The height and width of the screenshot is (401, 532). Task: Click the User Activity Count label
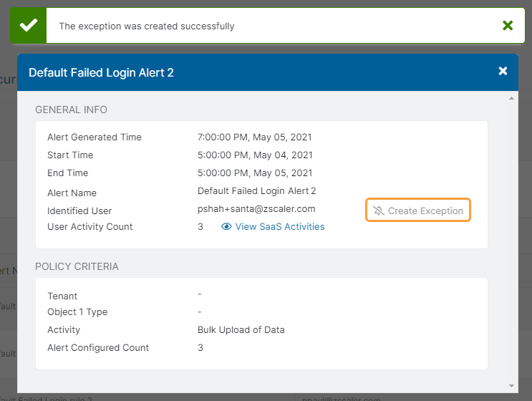tap(90, 226)
